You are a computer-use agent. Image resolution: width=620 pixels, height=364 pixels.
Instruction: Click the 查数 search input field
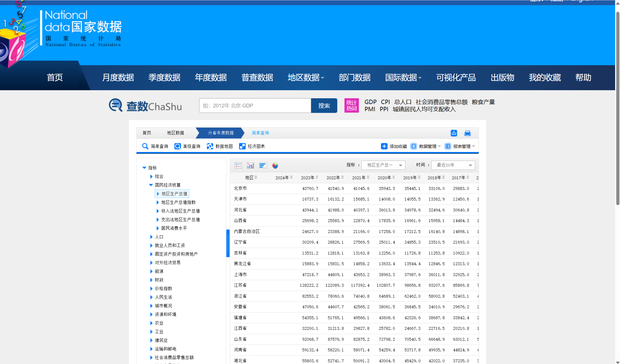point(255,106)
